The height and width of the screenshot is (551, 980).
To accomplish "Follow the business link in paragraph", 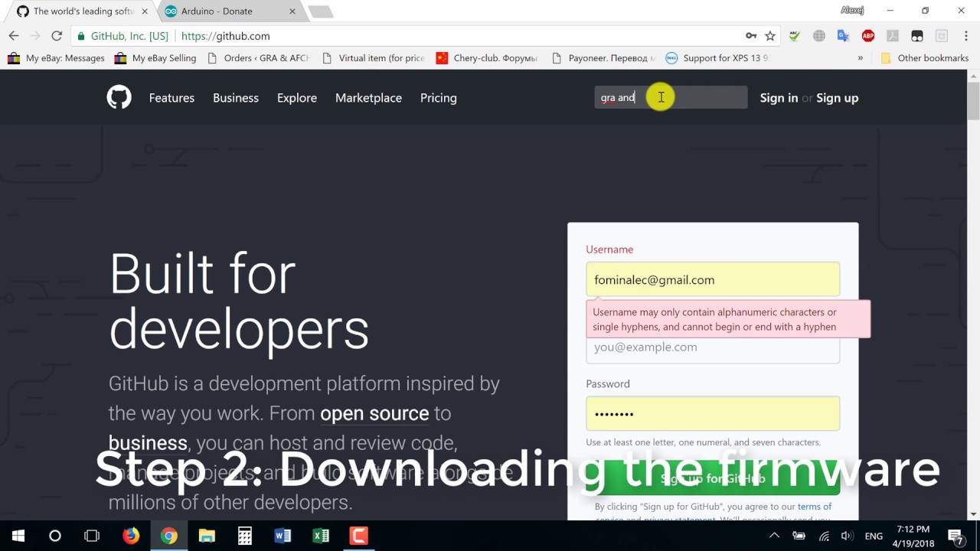I will (148, 442).
